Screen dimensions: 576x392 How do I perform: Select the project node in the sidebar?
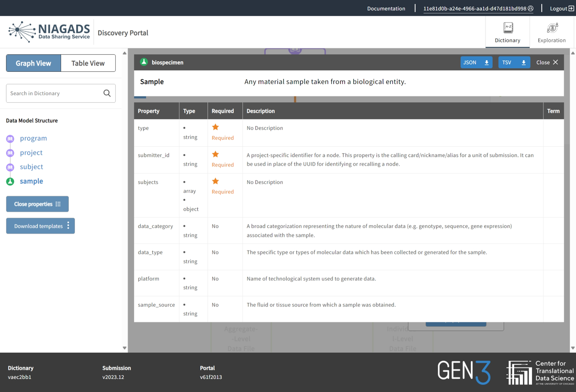31,153
